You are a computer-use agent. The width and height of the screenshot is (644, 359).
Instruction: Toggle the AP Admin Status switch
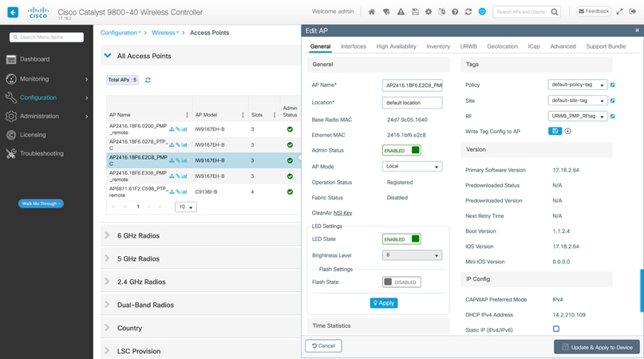(401, 150)
